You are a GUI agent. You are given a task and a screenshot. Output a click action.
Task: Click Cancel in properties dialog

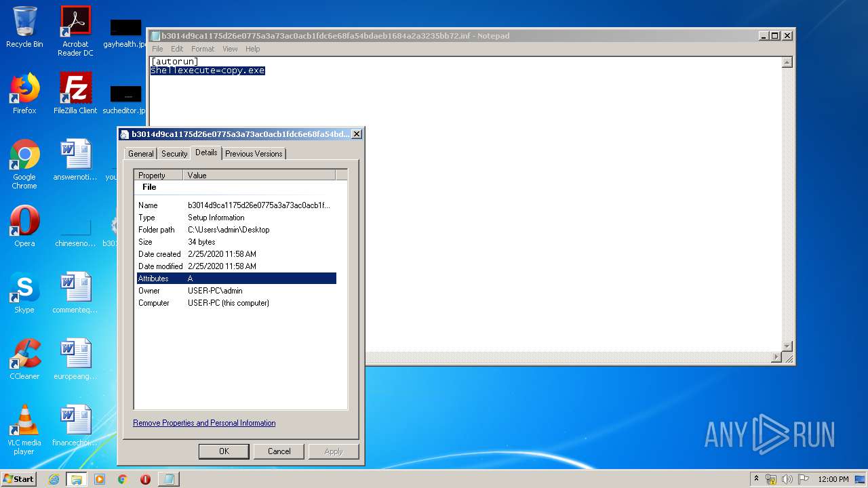279,451
